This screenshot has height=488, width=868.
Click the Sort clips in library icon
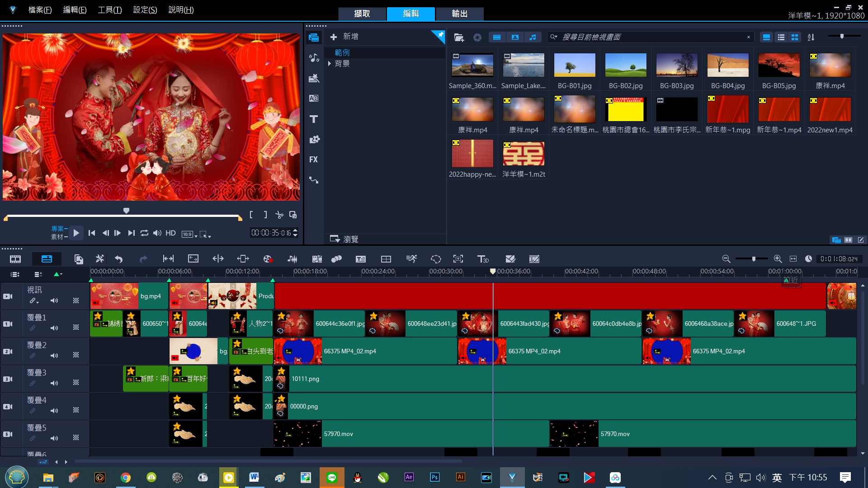(811, 38)
